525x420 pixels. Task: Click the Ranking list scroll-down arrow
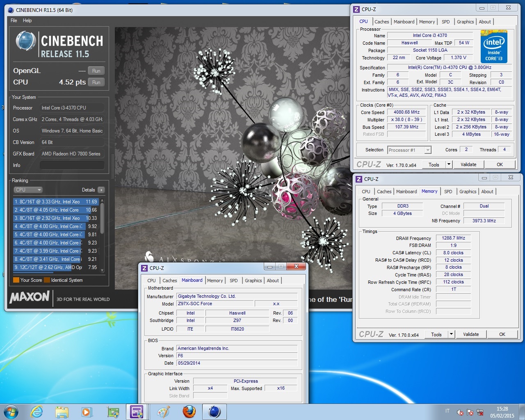pyautogui.click(x=102, y=271)
